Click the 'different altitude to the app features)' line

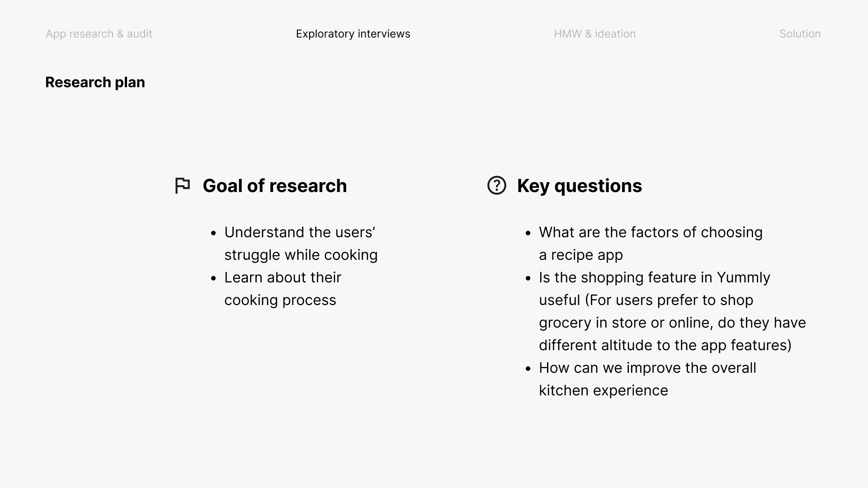[665, 345]
